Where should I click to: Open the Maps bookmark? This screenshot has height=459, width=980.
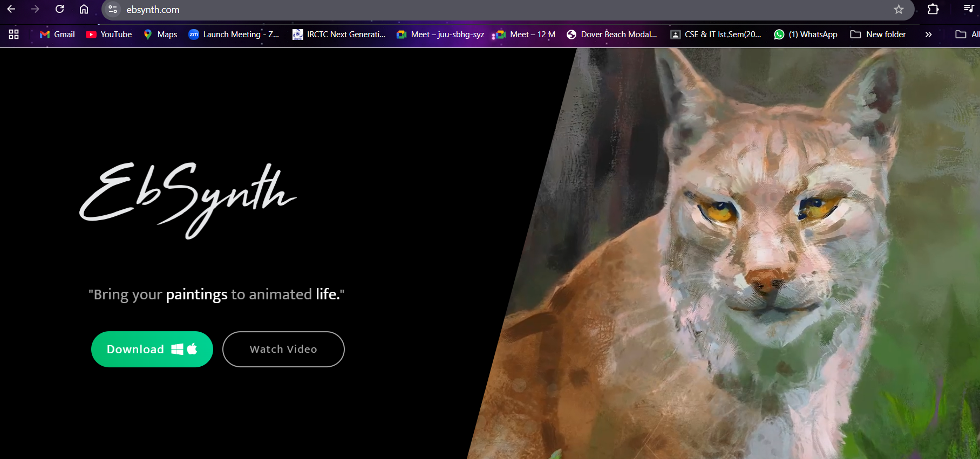(x=160, y=35)
